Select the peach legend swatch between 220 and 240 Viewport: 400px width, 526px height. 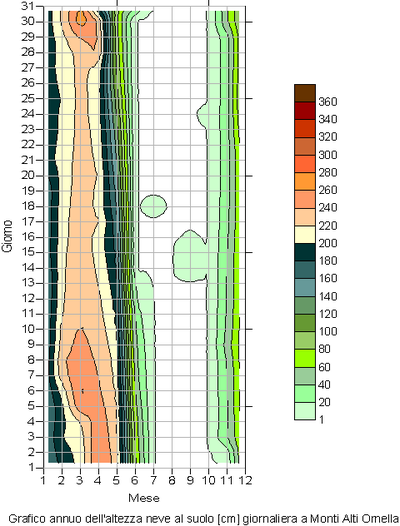[305, 217]
